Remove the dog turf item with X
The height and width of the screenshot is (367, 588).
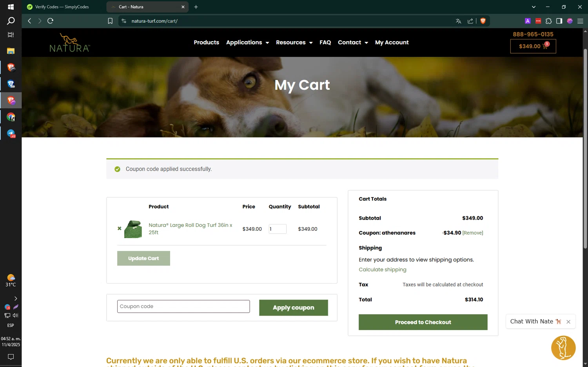tap(120, 228)
